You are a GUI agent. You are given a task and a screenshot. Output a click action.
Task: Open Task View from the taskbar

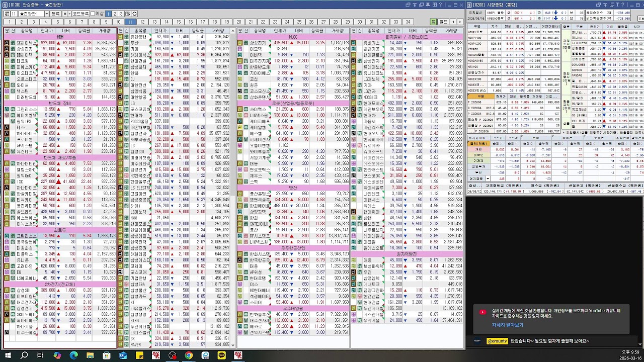click(40, 355)
